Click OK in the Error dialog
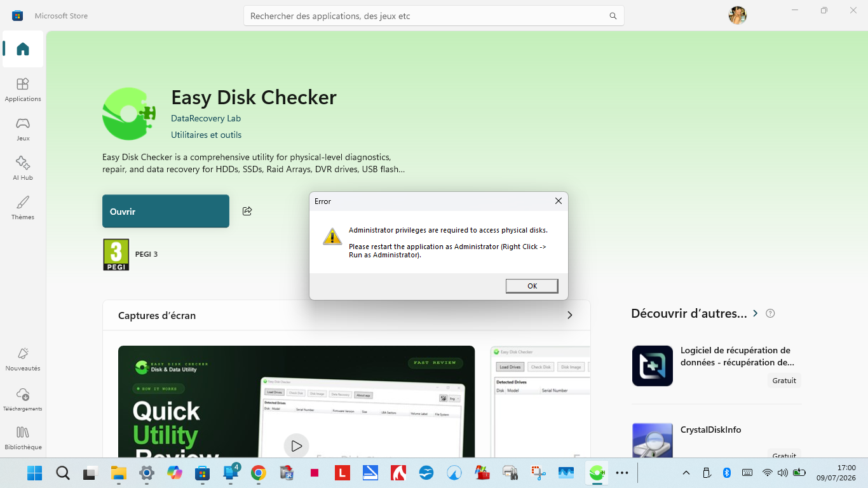This screenshot has width=868, height=488. (532, 286)
